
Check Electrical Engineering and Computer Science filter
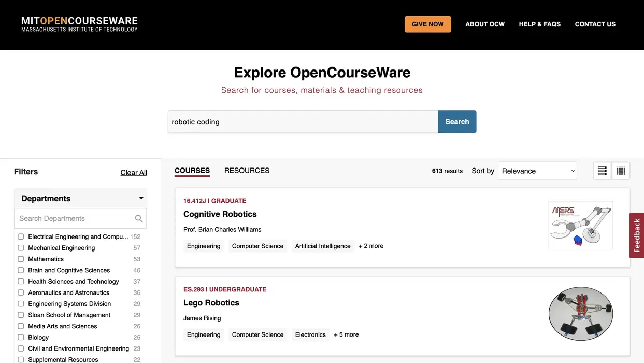(21, 236)
